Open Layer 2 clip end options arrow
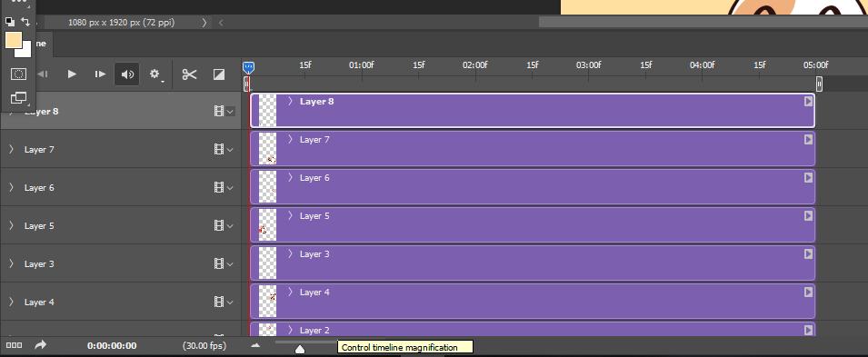The image size is (868, 357). click(808, 330)
